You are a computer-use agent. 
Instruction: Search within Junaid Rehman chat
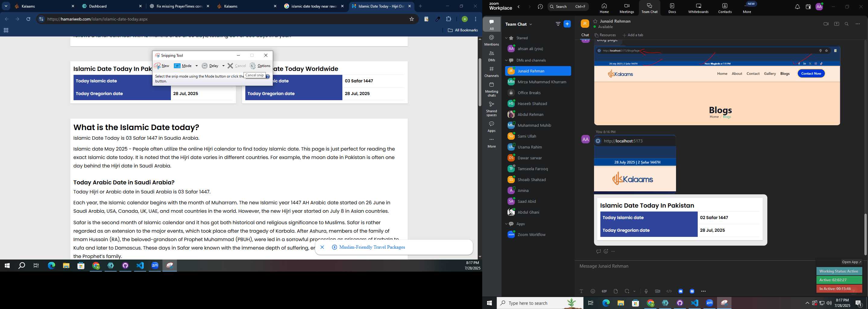click(847, 24)
